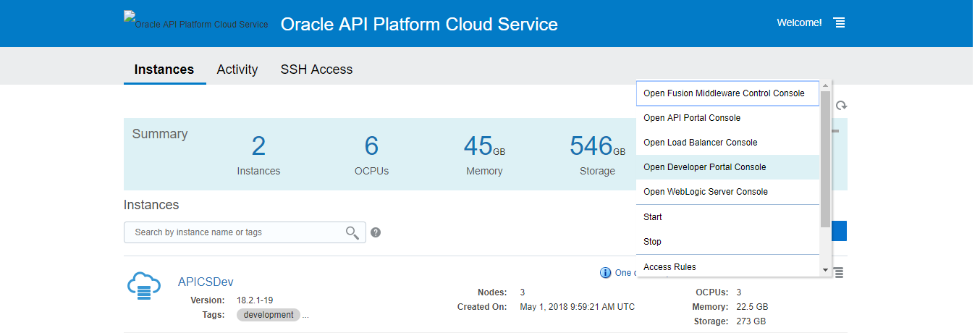980x333 pixels.
Task: Open the APICSDev instance link
Action: tap(206, 282)
